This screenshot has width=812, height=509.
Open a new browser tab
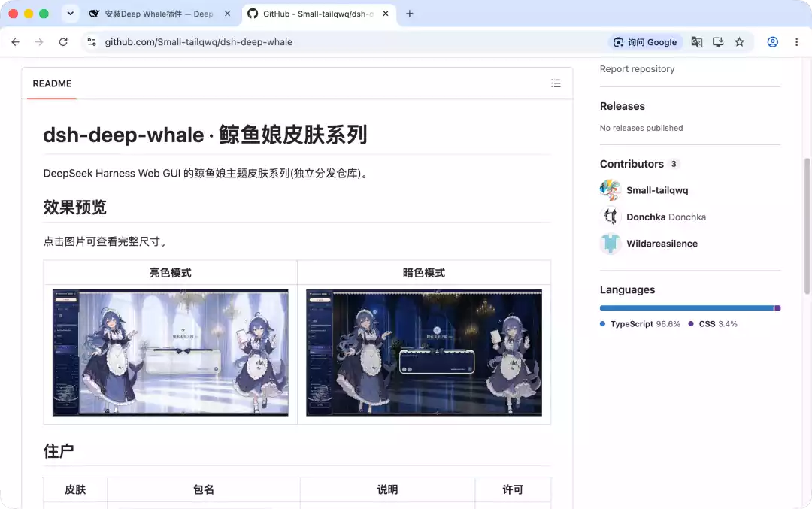[x=410, y=14]
